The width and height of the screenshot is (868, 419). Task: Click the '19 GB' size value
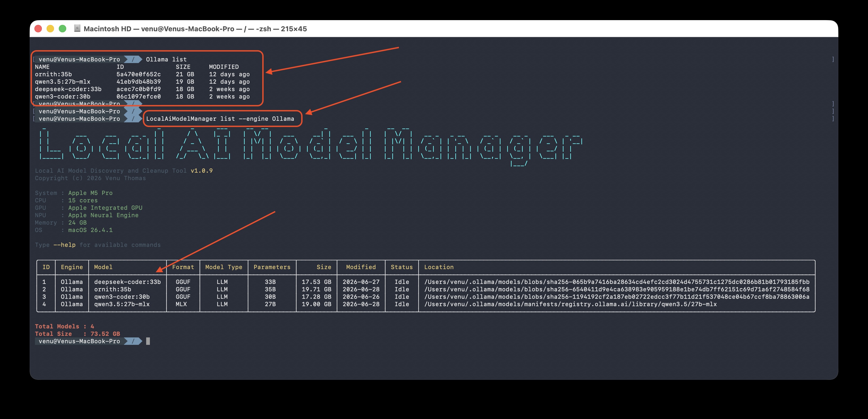[x=185, y=82]
